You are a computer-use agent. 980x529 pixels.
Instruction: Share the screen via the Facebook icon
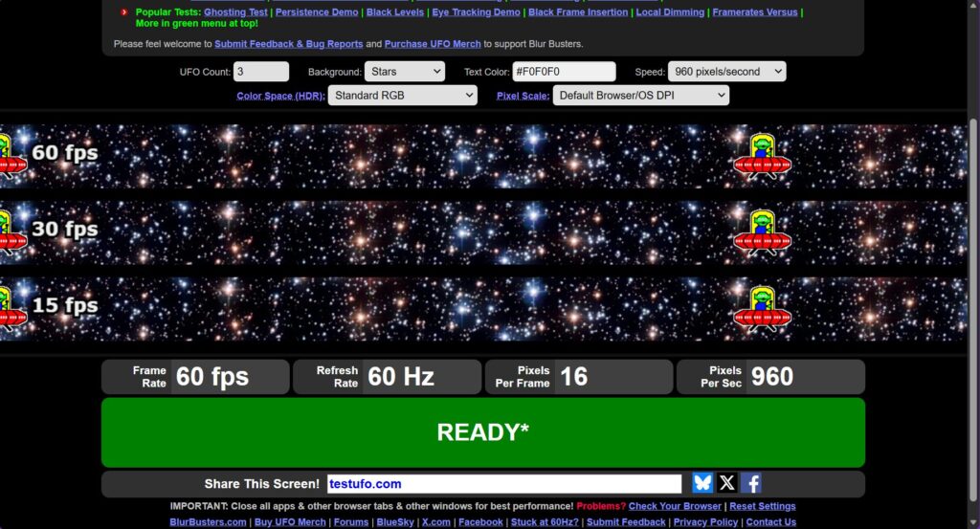click(750, 483)
